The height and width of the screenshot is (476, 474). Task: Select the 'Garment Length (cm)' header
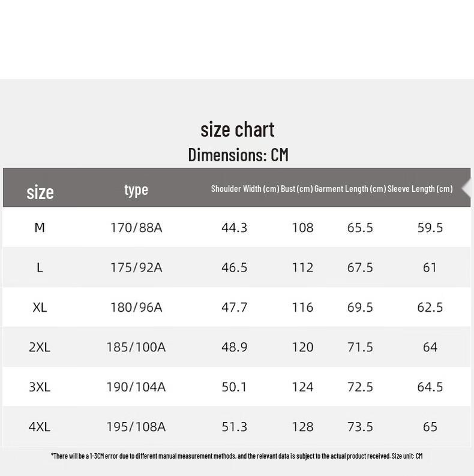click(x=350, y=188)
